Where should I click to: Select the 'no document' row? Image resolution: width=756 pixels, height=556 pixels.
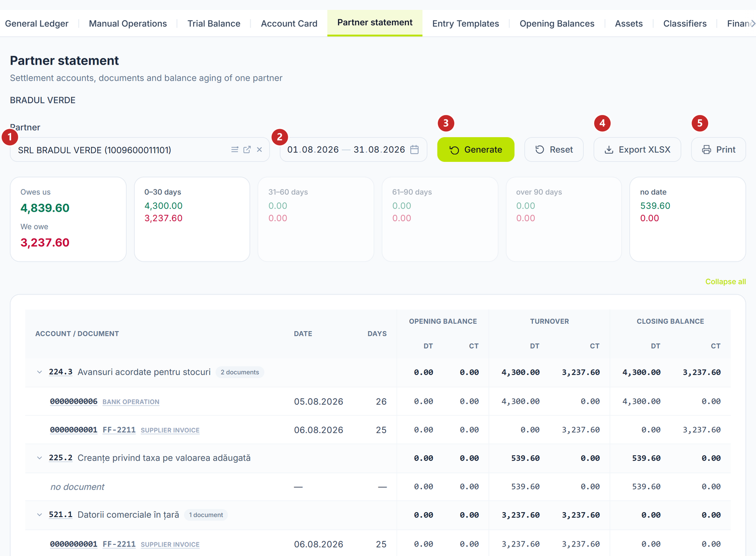(x=378, y=487)
